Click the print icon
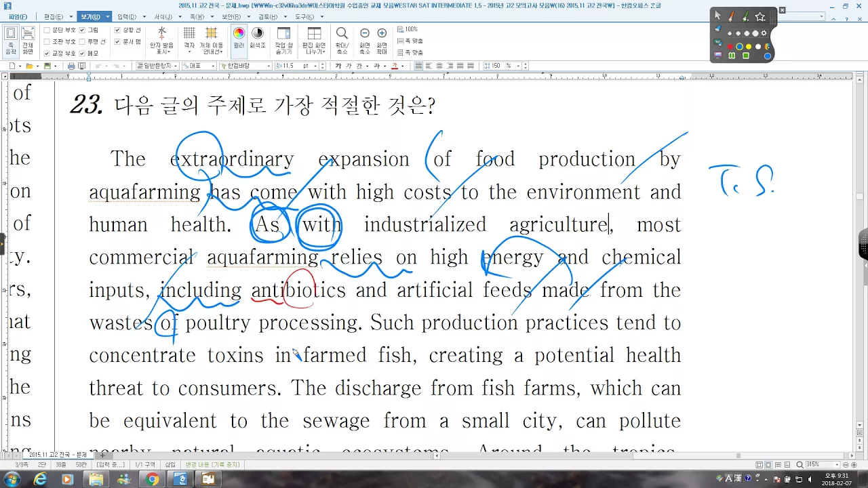868x488 pixels. (x=71, y=66)
